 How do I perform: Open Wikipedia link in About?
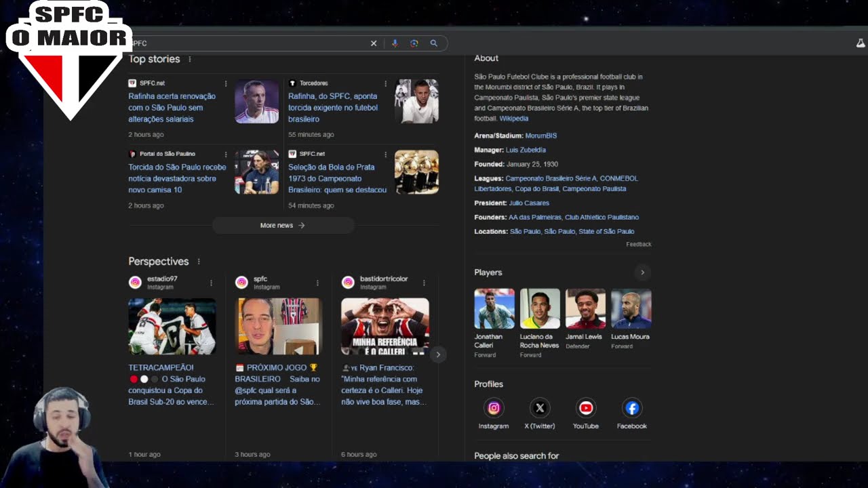point(514,119)
